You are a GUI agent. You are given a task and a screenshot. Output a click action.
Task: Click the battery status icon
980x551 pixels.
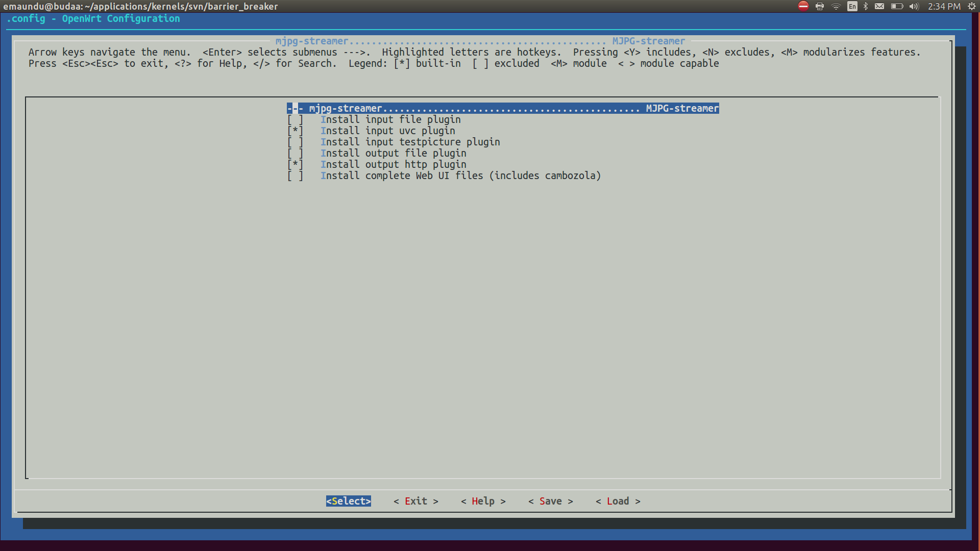click(897, 6)
